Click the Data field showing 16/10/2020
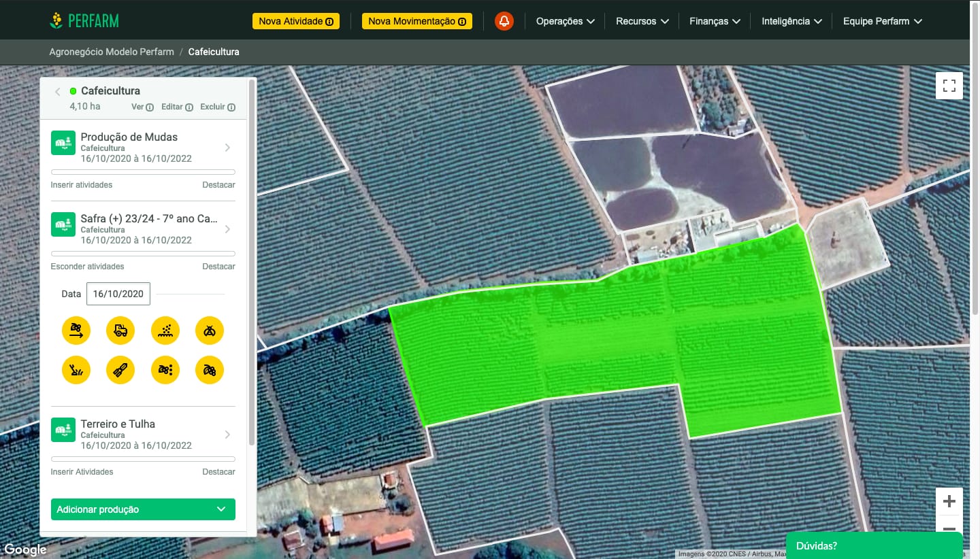Viewport: 980px width, 559px height. pos(118,294)
